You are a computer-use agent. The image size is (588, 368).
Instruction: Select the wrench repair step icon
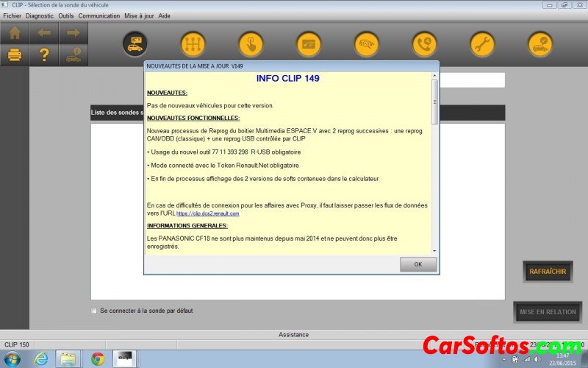(x=482, y=43)
